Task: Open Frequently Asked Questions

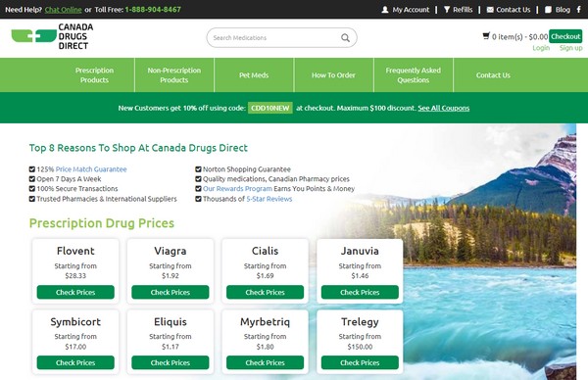Action: pos(414,75)
